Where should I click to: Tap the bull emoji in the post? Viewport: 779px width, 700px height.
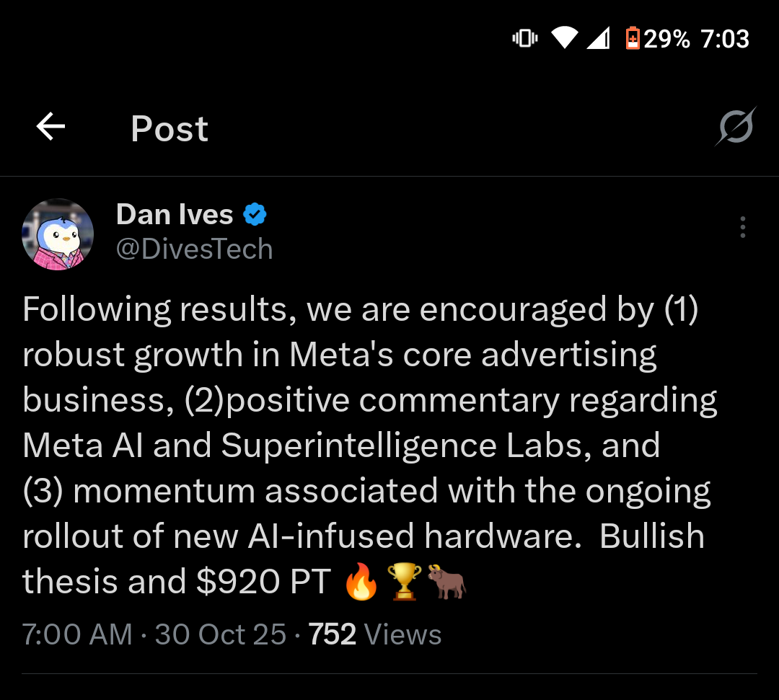(x=447, y=582)
